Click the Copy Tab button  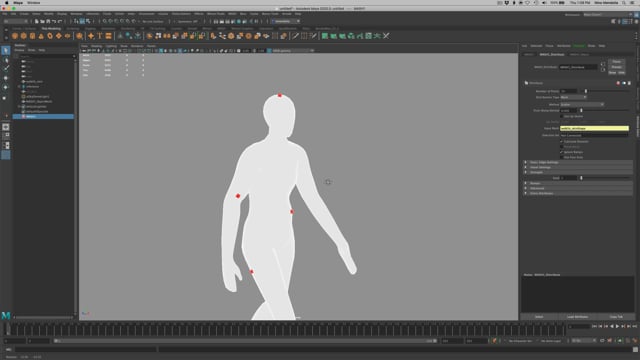point(616,317)
